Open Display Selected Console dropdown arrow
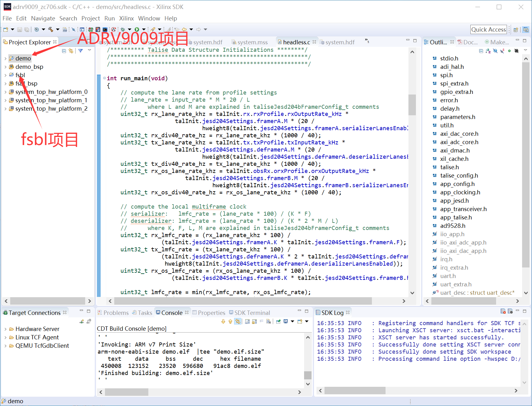Viewport: 532px width, 406px height. pos(292,321)
